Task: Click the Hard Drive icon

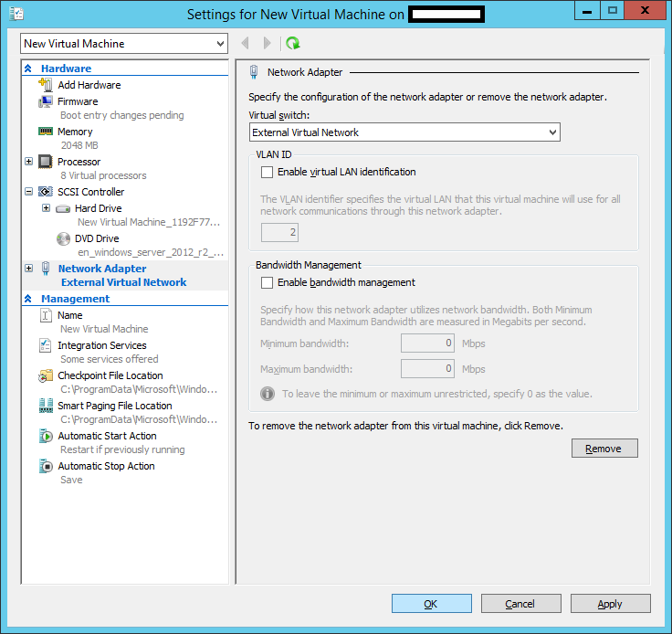Action: (63, 209)
